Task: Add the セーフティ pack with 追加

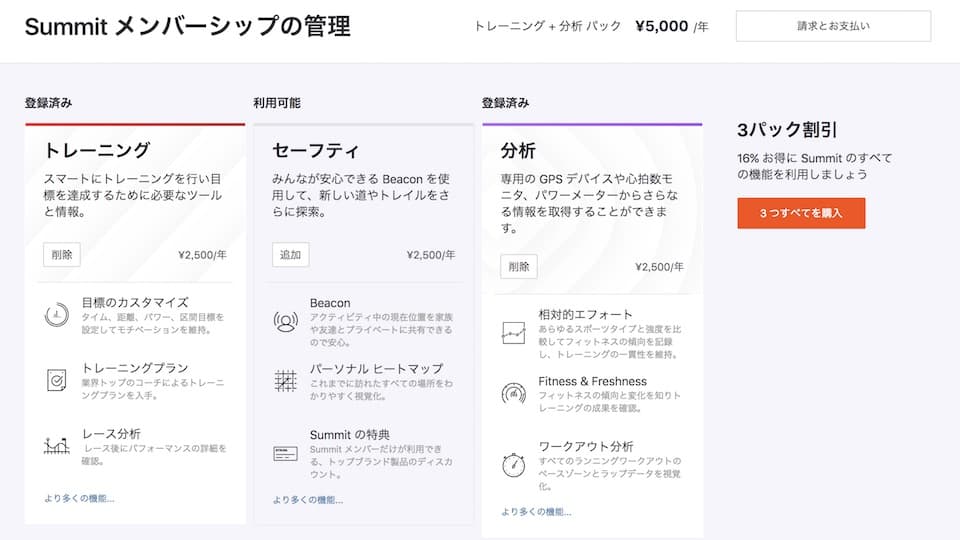Action: pos(290,255)
